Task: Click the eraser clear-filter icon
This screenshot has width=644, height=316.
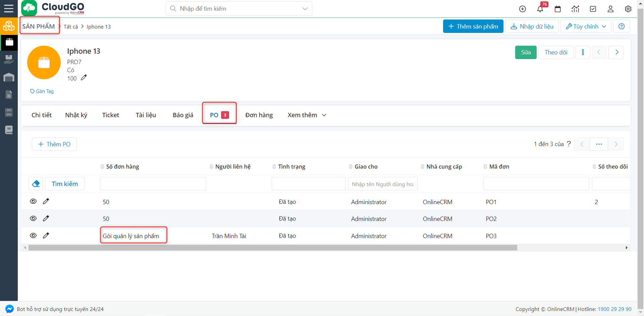Action: (x=36, y=184)
